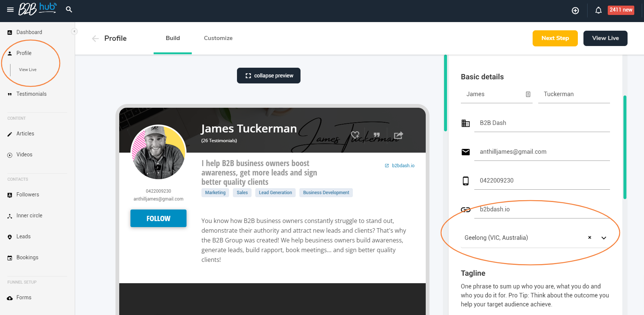Click the View Live button
Image resolution: width=644 pixels, height=315 pixels.
pyautogui.click(x=606, y=38)
